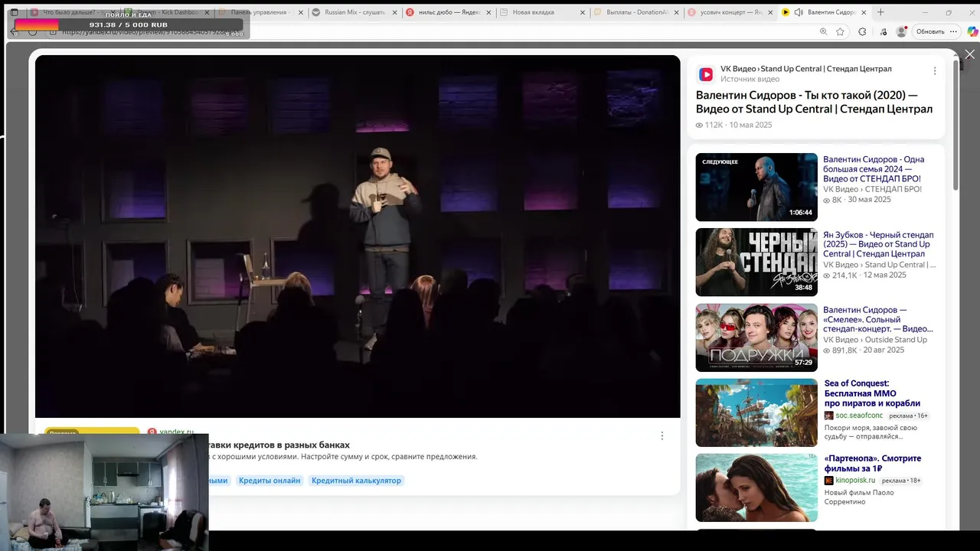Switch to the Выплаты DonationAlerts tab
The height and width of the screenshot is (551, 980).
click(x=635, y=12)
